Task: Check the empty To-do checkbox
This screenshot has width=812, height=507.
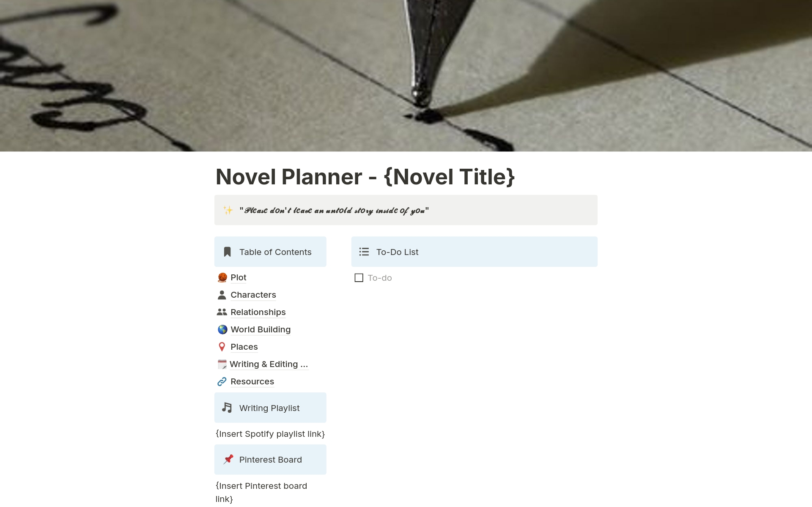Action: (359, 278)
